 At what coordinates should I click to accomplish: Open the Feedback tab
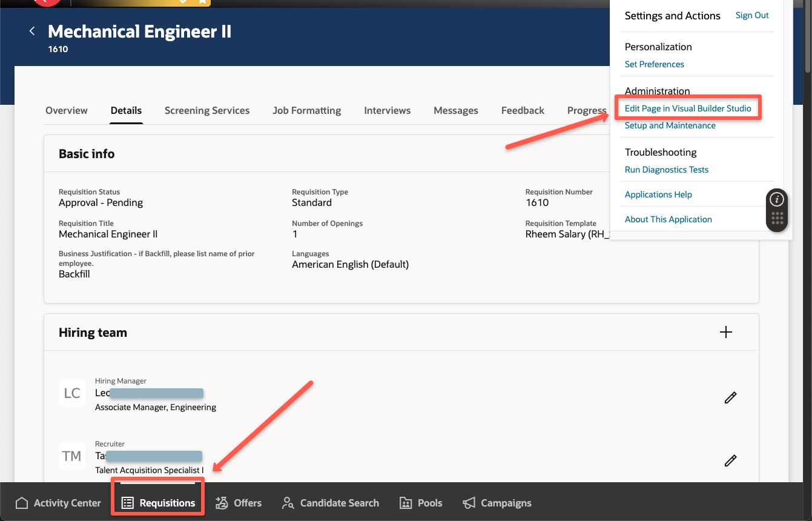[x=522, y=110]
